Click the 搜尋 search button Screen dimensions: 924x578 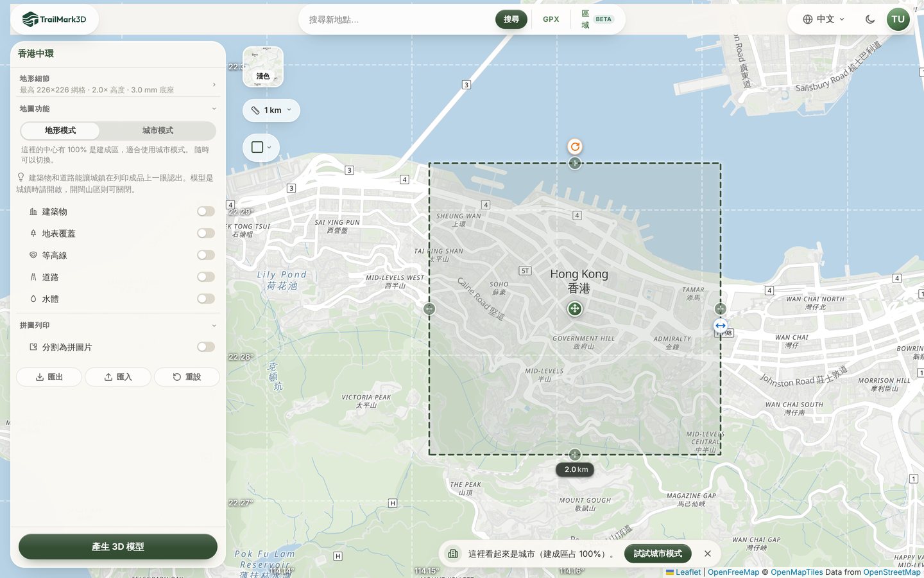(511, 19)
